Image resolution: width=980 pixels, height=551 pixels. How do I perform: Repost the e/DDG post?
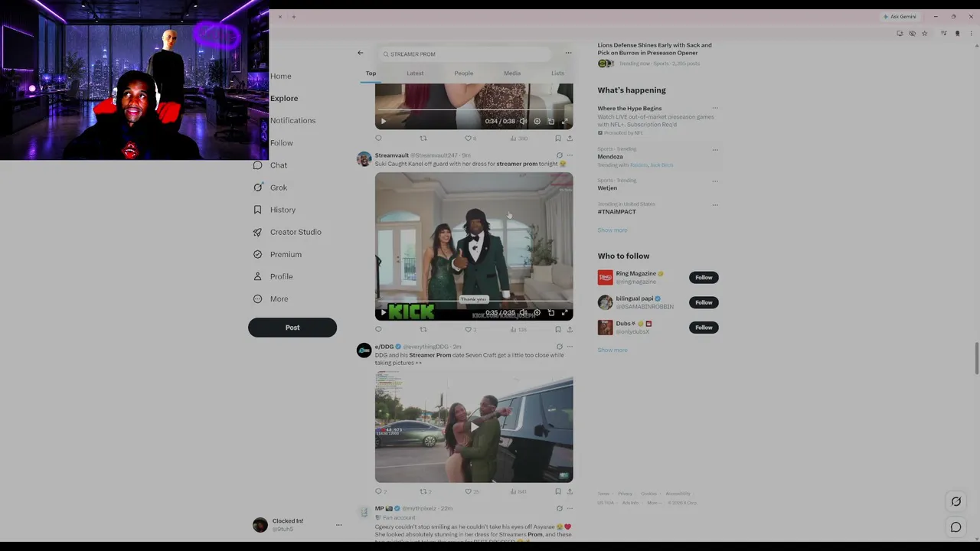pyautogui.click(x=423, y=491)
